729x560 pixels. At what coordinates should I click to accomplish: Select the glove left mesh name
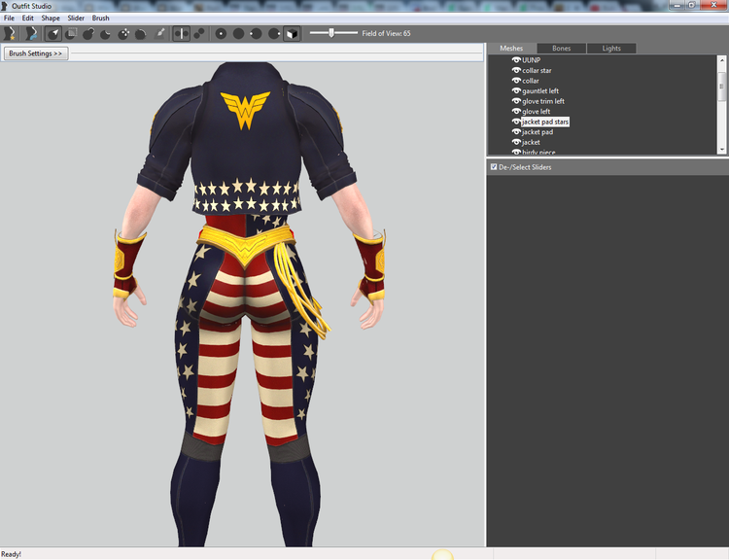point(536,111)
